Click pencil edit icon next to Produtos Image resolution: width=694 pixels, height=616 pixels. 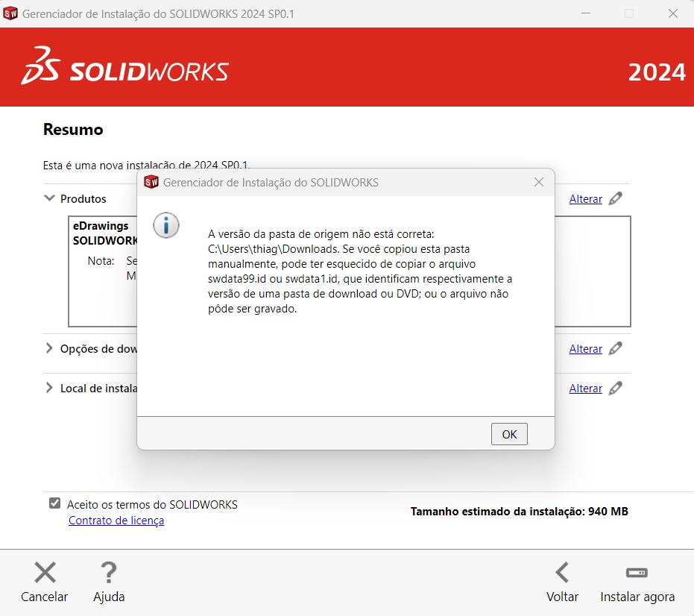615,198
